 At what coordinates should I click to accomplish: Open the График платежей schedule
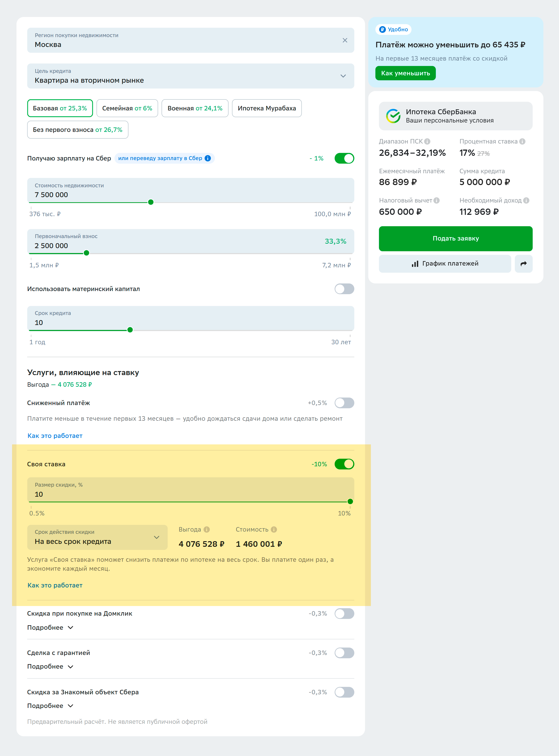pyautogui.click(x=445, y=264)
